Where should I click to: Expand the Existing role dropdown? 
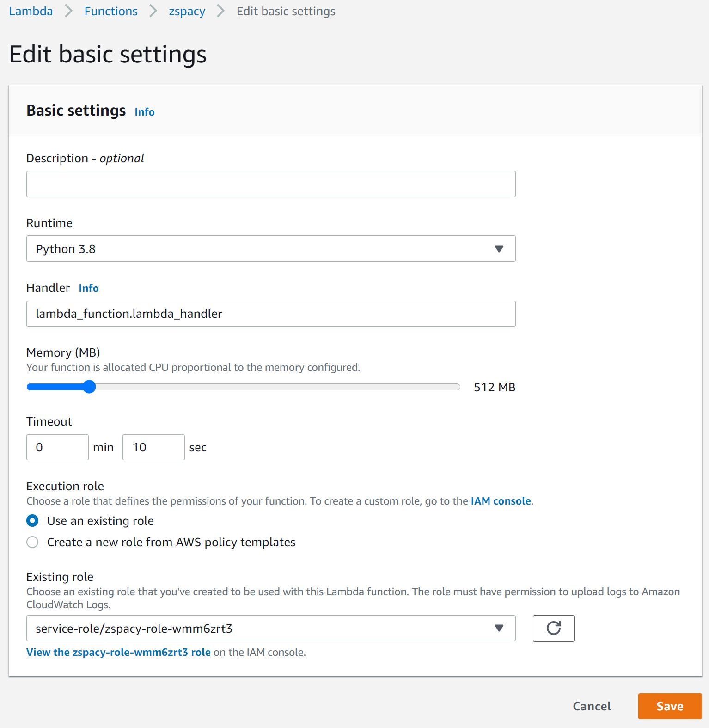coord(270,628)
